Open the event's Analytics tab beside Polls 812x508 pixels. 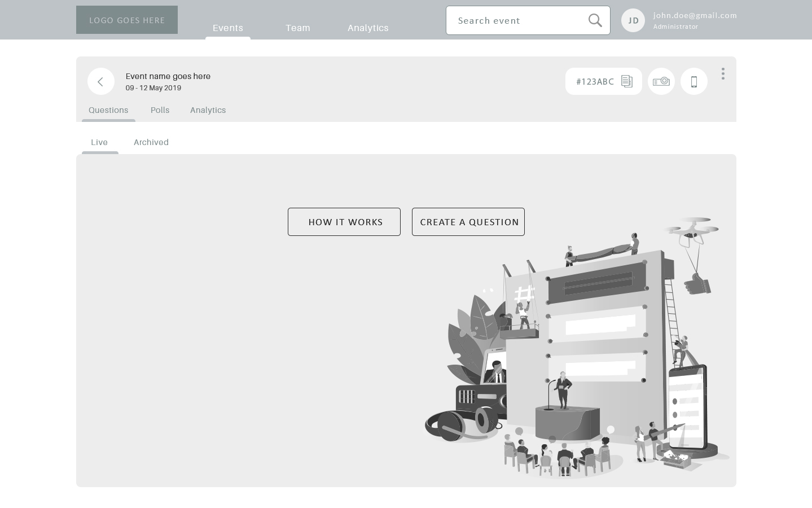pos(208,110)
